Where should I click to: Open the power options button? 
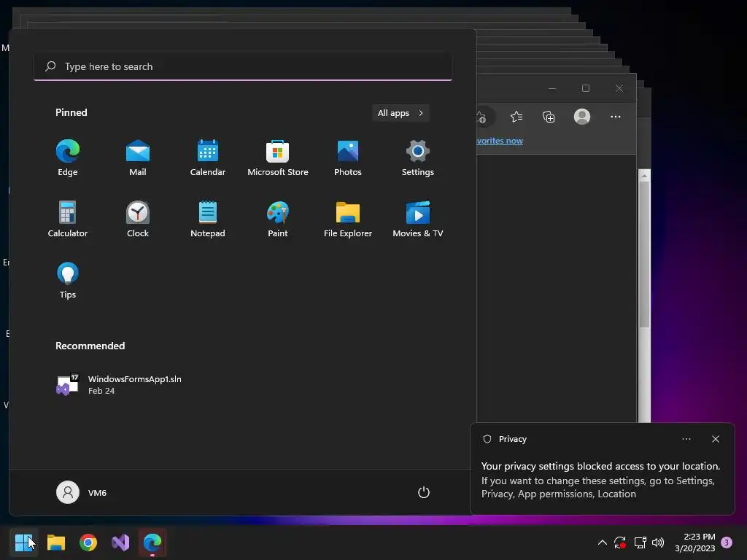[x=424, y=492]
